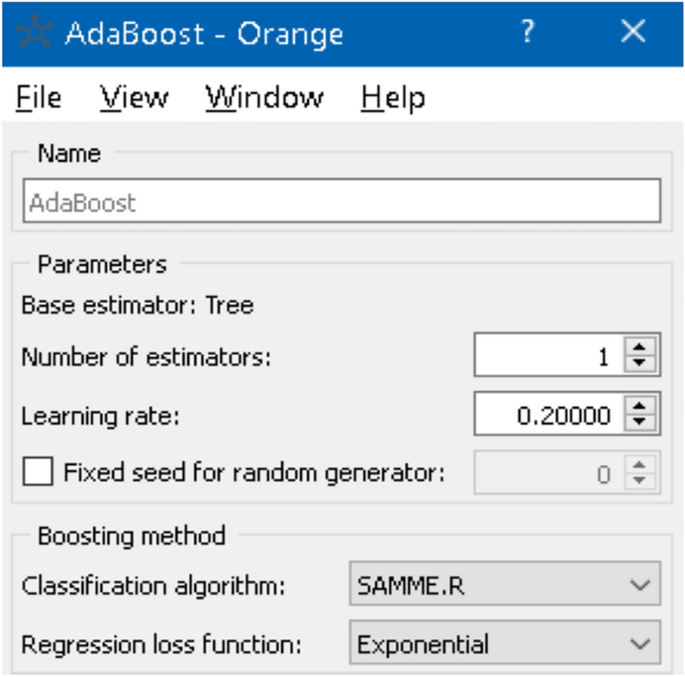This screenshot has width=685, height=677.
Task: Increase the Learning rate value
Action: (640, 406)
